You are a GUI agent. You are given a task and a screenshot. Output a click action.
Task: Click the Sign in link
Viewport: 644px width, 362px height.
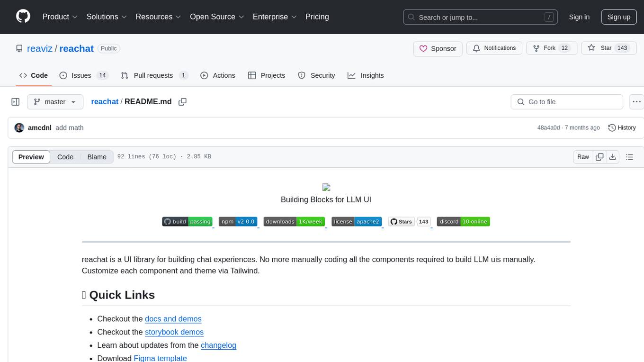coord(579,17)
